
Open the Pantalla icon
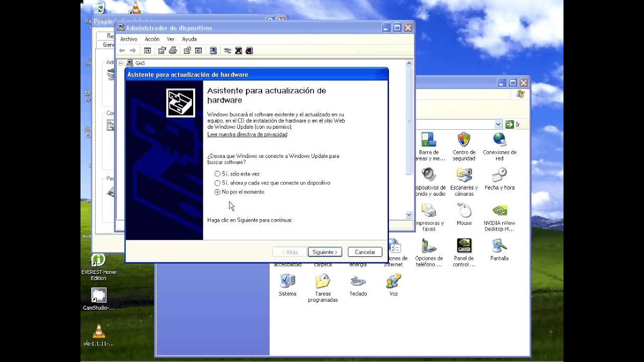tap(500, 249)
